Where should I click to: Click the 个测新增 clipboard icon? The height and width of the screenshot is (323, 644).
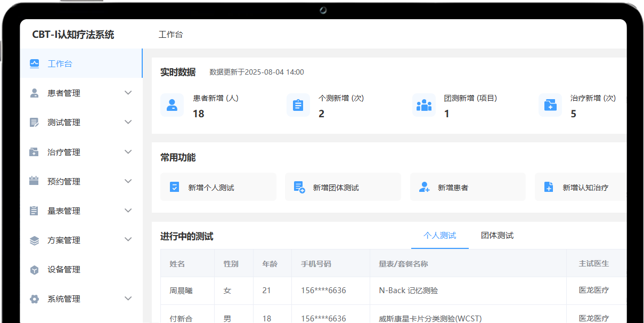tap(298, 105)
